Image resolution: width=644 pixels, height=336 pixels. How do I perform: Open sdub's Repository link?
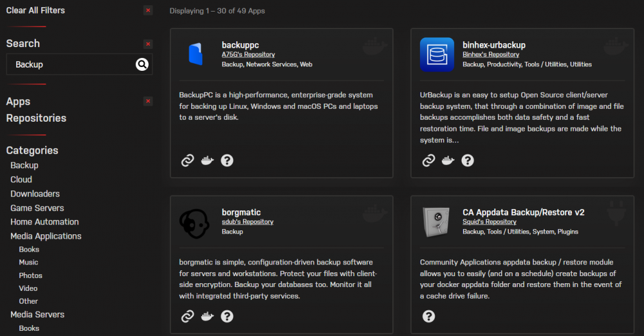(x=247, y=222)
